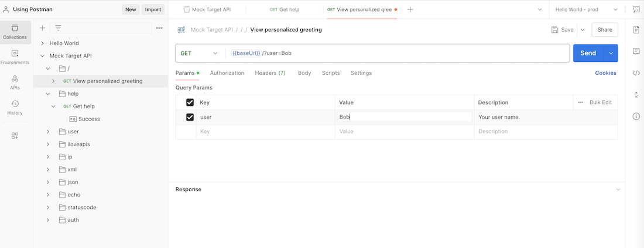
Task: Uncheck the user query parameter checkbox
Action: (x=190, y=117)
